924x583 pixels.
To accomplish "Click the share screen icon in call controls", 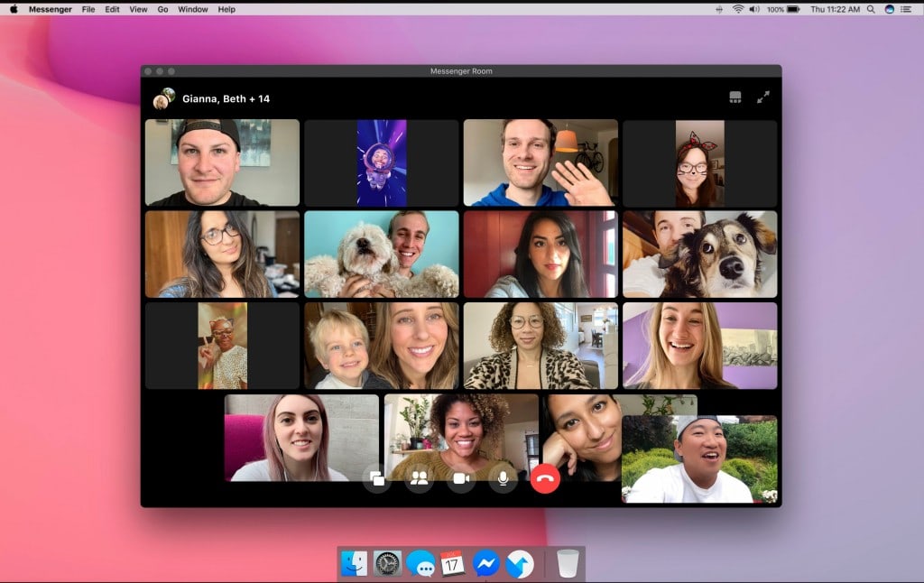I will (377, 478).
